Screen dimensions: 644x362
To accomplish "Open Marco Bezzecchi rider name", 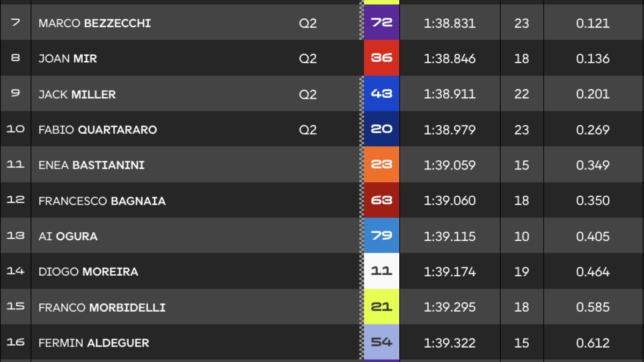I will point(94,23).
